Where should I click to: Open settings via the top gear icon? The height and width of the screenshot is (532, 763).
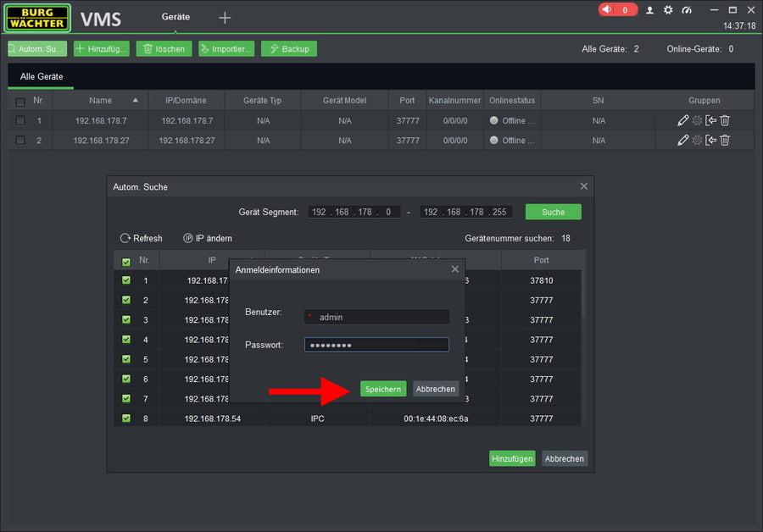(668, 10)
